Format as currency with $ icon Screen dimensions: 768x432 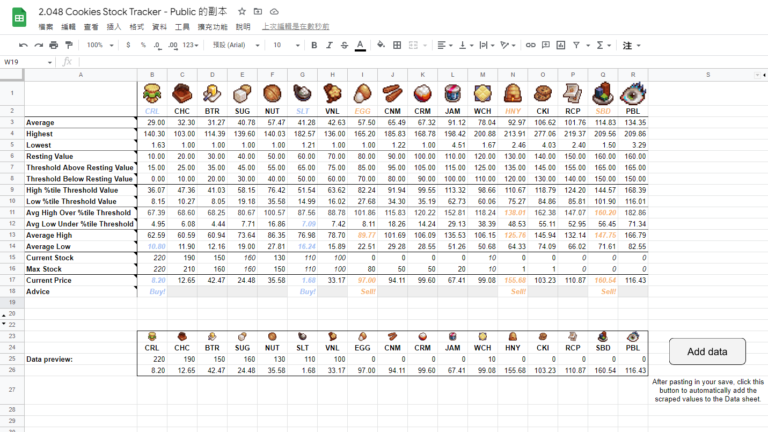(x=128, y=45)
